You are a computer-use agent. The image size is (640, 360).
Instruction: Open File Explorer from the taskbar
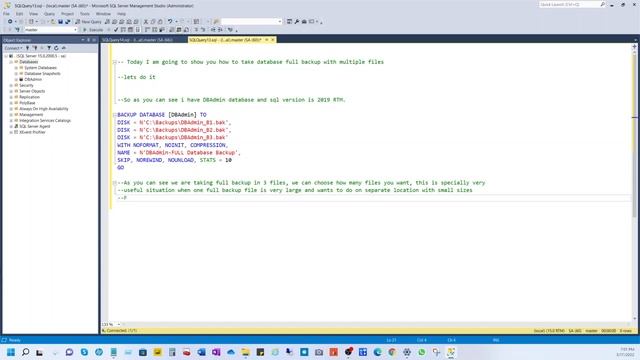click(x=245, y=352)
